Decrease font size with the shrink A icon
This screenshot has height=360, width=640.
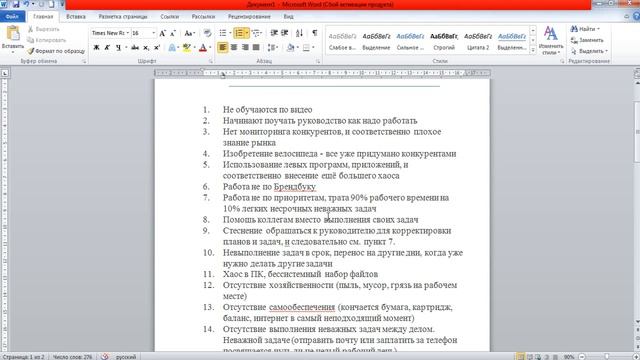click(173, 33)
